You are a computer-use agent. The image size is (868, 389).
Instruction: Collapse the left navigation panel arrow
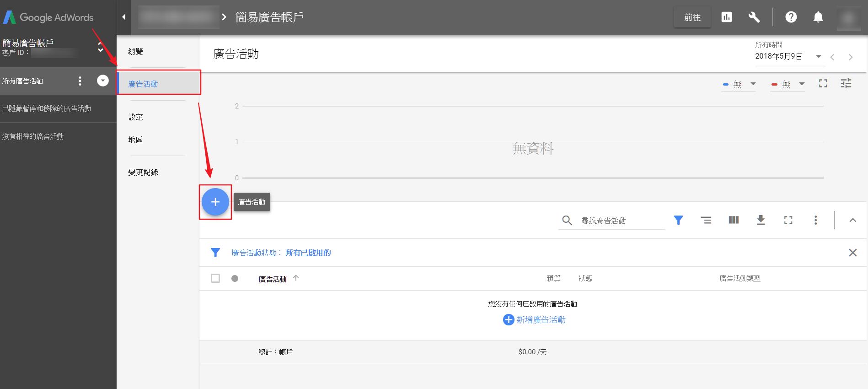(x=123, y=17)
